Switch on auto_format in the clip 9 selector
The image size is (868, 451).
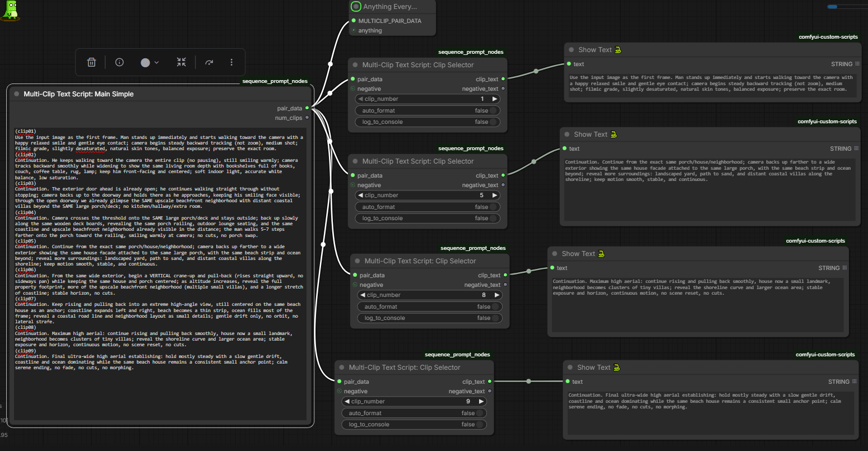coord(414,413)
